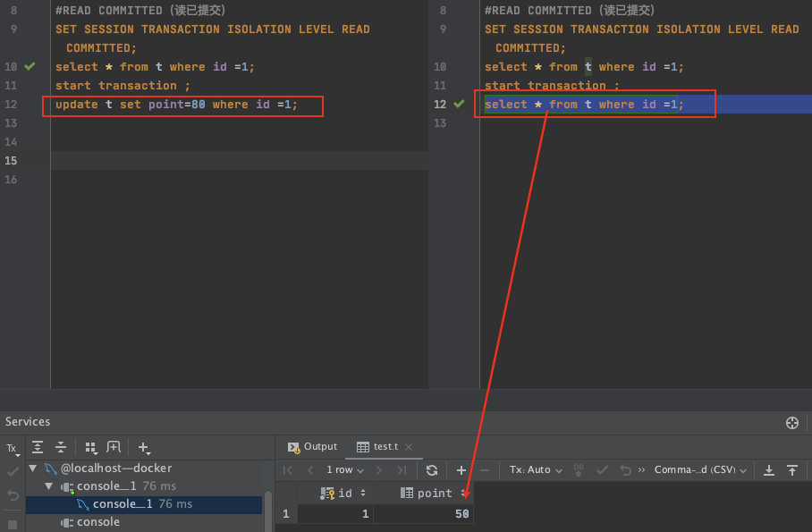The height and width of the screenshot is (532, 812).
Task: Switch to the Output tab
Action: 312,446
